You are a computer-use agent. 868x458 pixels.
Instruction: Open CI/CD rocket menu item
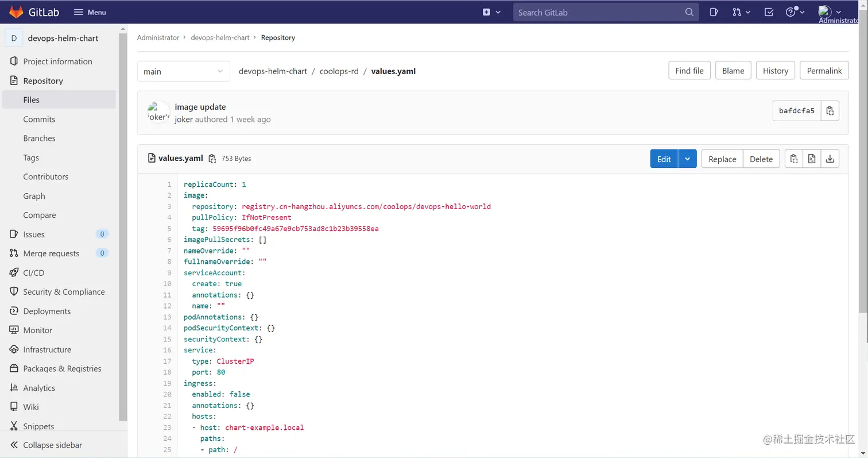[x=59, y=273]
